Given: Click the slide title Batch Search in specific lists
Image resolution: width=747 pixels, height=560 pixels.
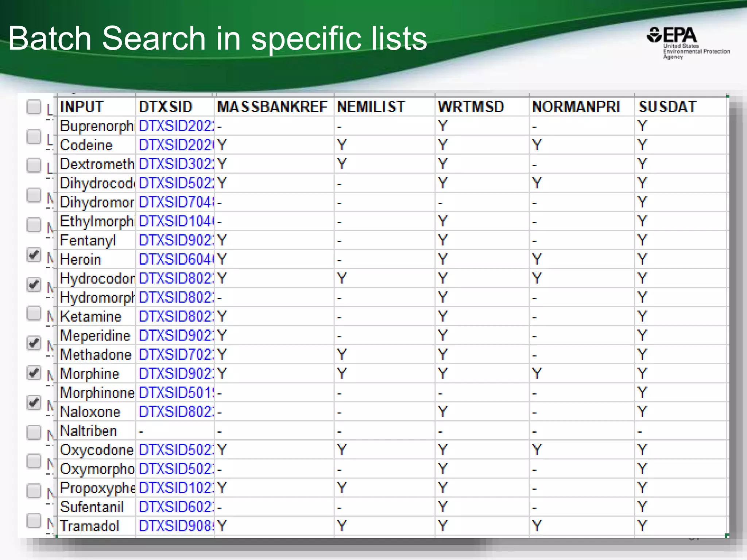Looking at the screenshot, I should pos(217,38).
